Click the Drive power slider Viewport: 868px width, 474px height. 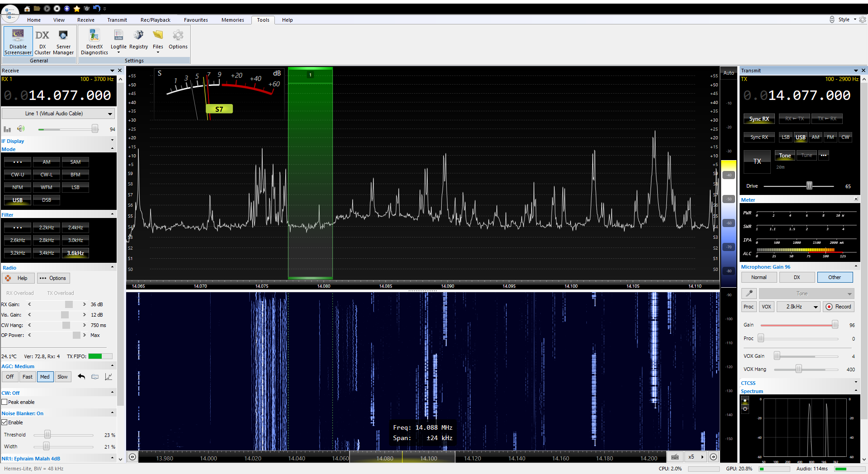click(x=809, y=186)
